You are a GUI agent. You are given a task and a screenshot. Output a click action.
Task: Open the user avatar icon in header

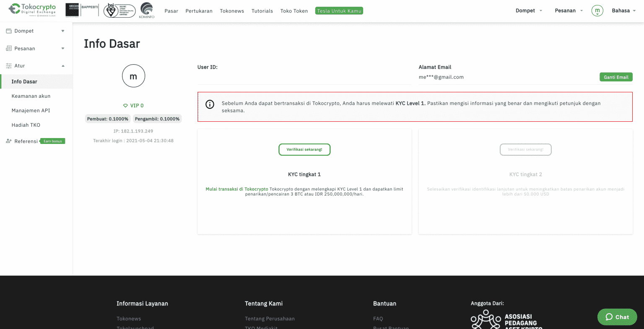pyautogui.click(x=597, y=10)
